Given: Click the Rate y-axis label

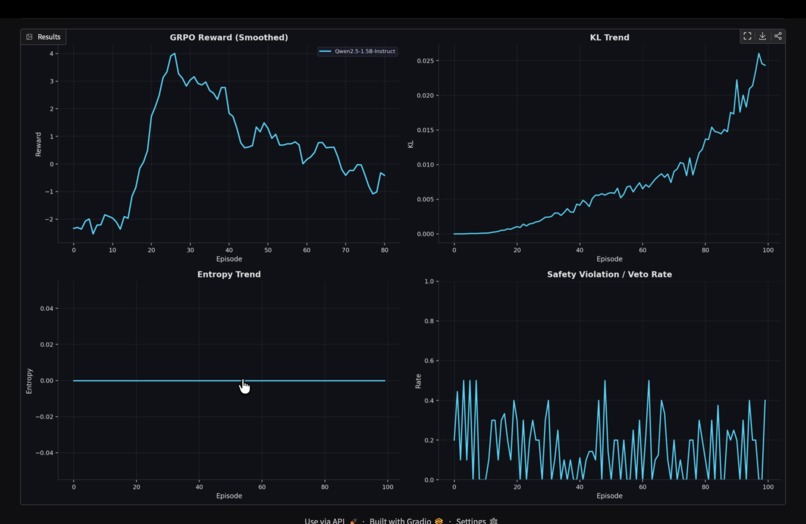Looking at the screenshot, I should (418, 381).
